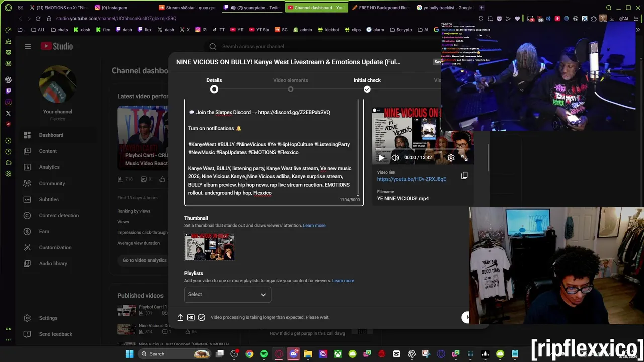
Task: Open browser search icon in title bar
Action: (609, 8)
